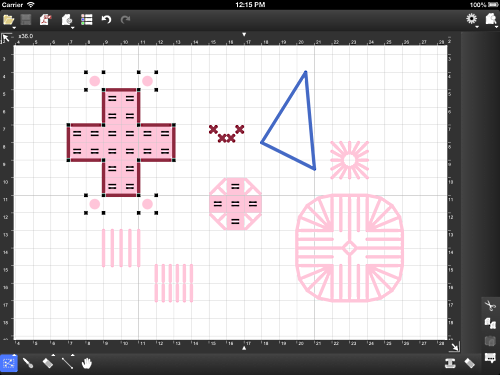
Task: Toggle the backstitch line tool
Action: [68, 363]
